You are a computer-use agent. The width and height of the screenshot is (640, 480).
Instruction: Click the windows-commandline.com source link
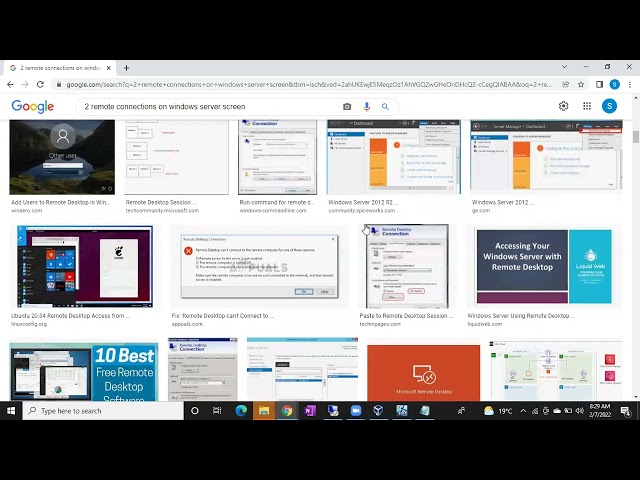pyautogui.click(x=273, y=211)
